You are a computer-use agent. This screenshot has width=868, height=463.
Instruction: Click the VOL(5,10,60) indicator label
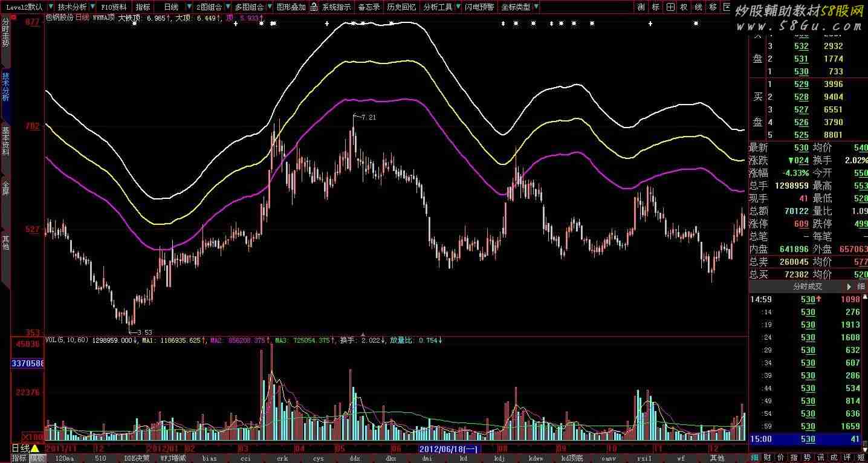[x=67, y=340]
